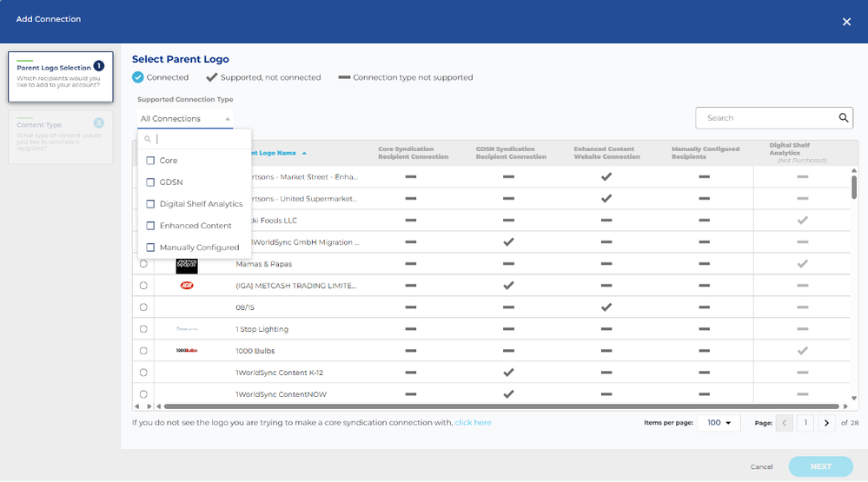Image resolution: width=868 pixels, height=482 pixels.
Task: Click the previous page arrow
Action: pos(785,423)
